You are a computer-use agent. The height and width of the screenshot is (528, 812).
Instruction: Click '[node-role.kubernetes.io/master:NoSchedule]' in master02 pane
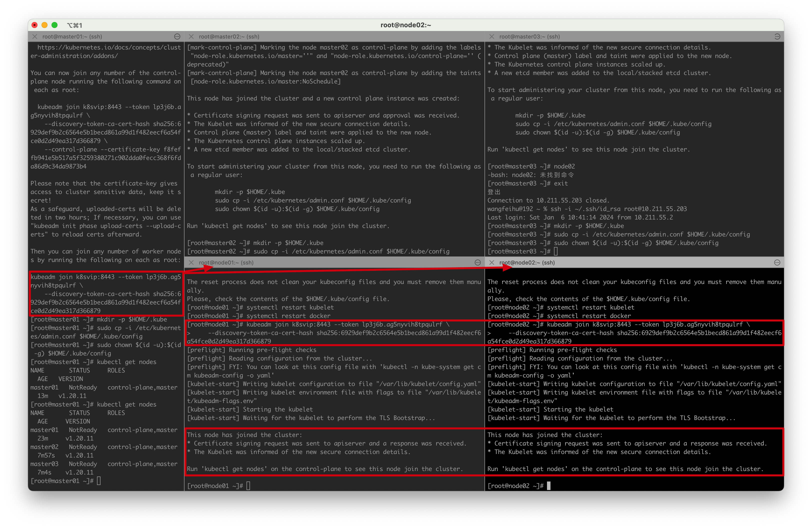tap(265, 81)
